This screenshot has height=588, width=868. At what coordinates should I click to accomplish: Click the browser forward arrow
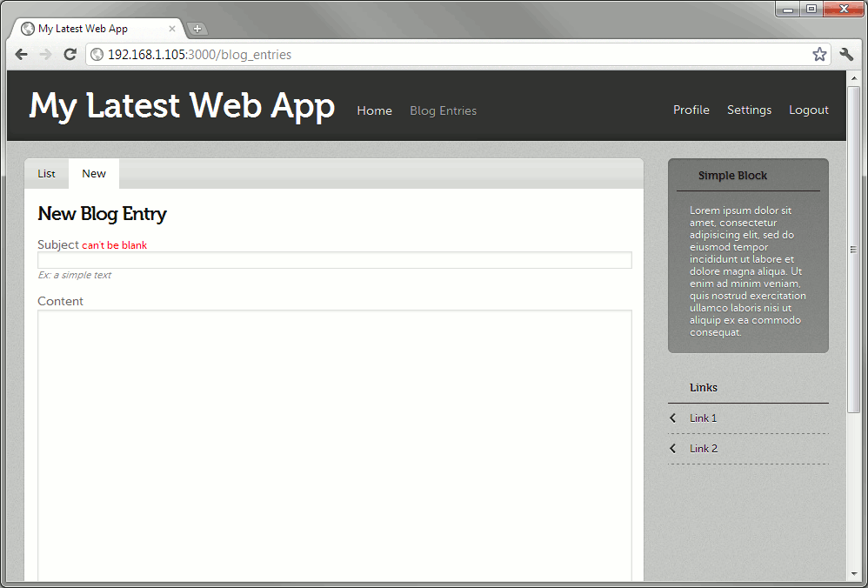pos(45,54)
